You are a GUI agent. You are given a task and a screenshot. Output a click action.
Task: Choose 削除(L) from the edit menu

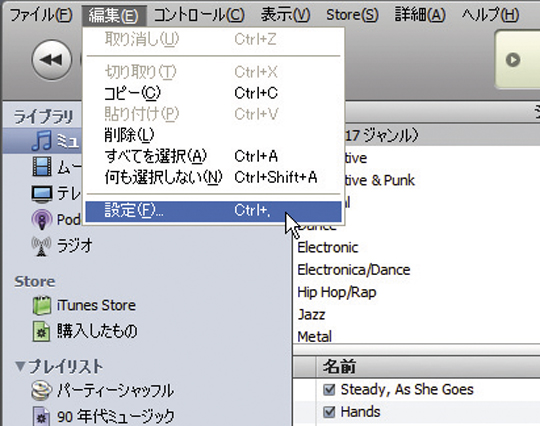coord(213,135)
